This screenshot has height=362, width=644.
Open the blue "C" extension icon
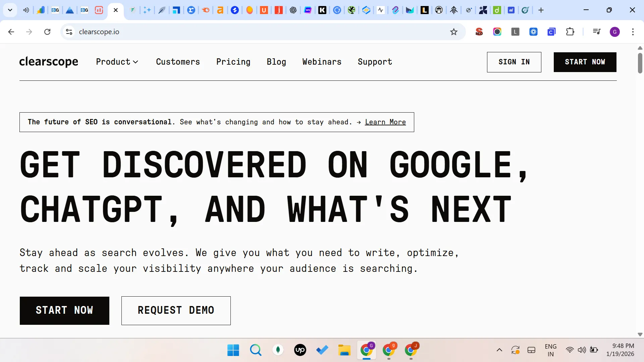[x=552, y=32]
